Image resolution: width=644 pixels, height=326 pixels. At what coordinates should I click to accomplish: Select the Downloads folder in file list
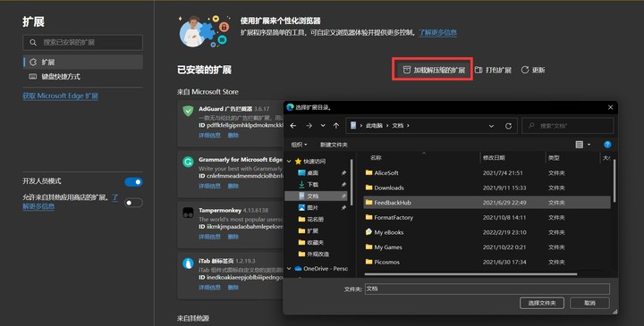(x=487, y=188)
